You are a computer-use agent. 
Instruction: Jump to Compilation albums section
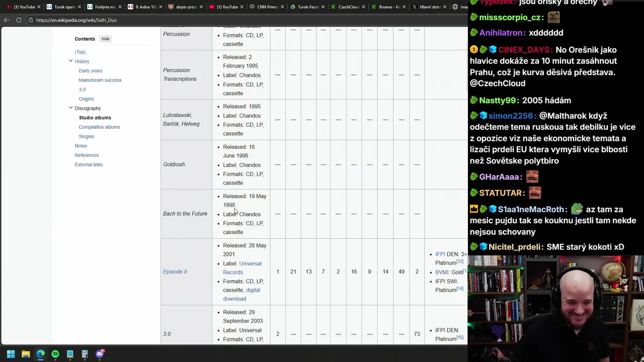99,127
